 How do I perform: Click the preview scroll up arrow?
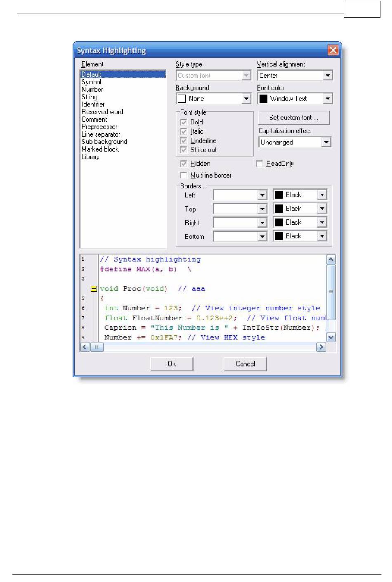(331, 260)
